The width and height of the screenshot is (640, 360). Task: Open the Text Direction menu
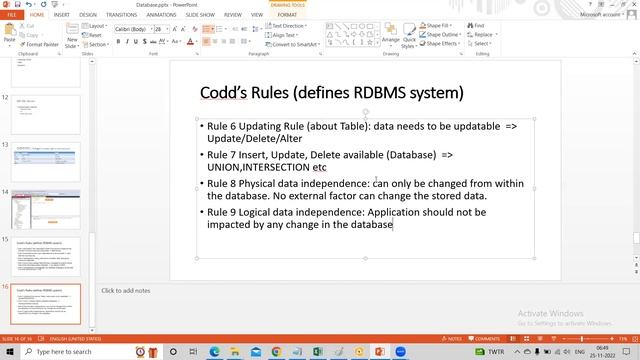tap(286, 26)
